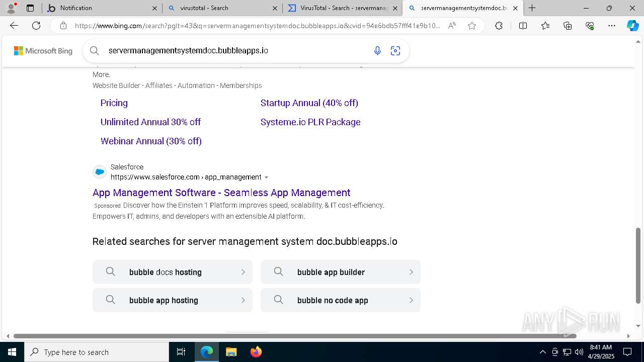Switch to the VirusTotal - Search tab
The width and height of the screenshot is (644, 362).
[x=342, y=8]
